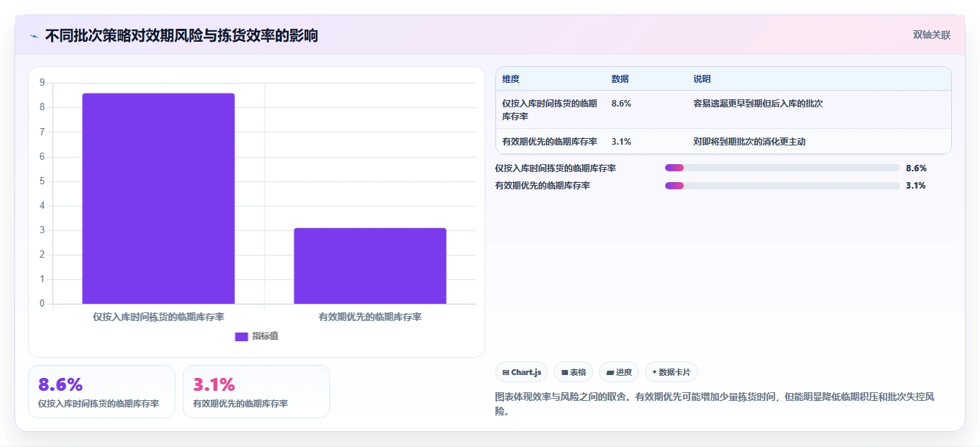Click the 说明 column header
980x447 pixels.
[702, 78]
